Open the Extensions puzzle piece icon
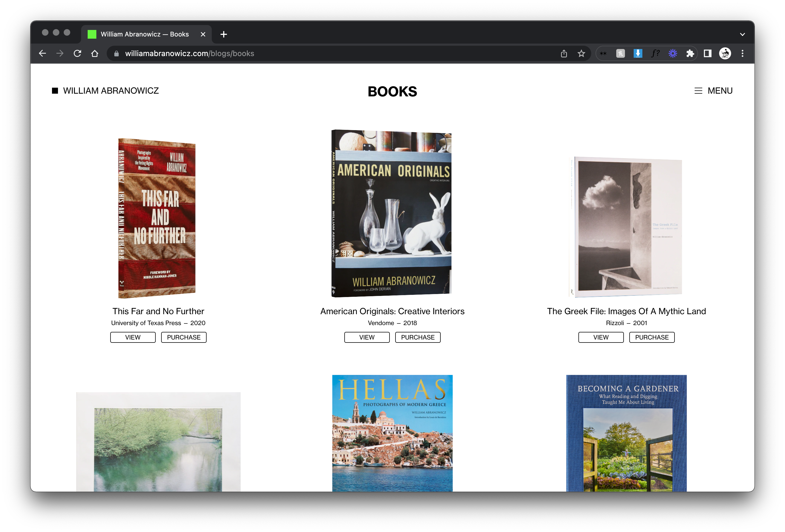 click(x=690, y=53)
